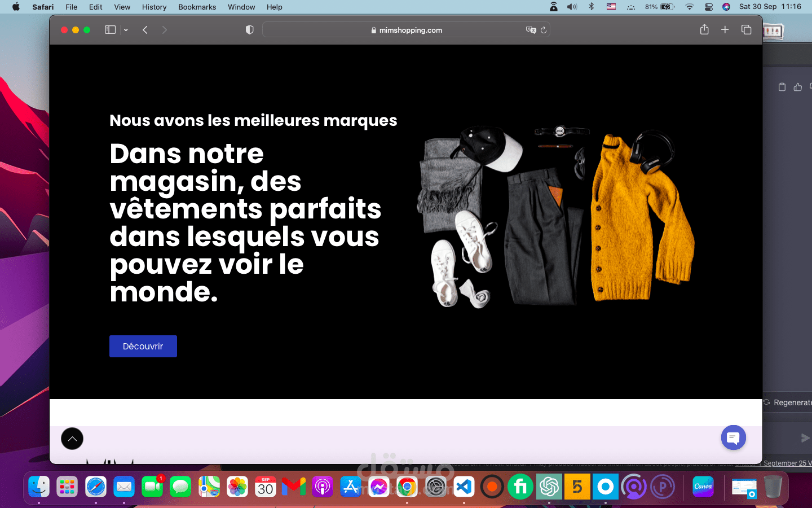Go back using the back arrow
This screenshot has height=508, width=812.
(145, 30)
